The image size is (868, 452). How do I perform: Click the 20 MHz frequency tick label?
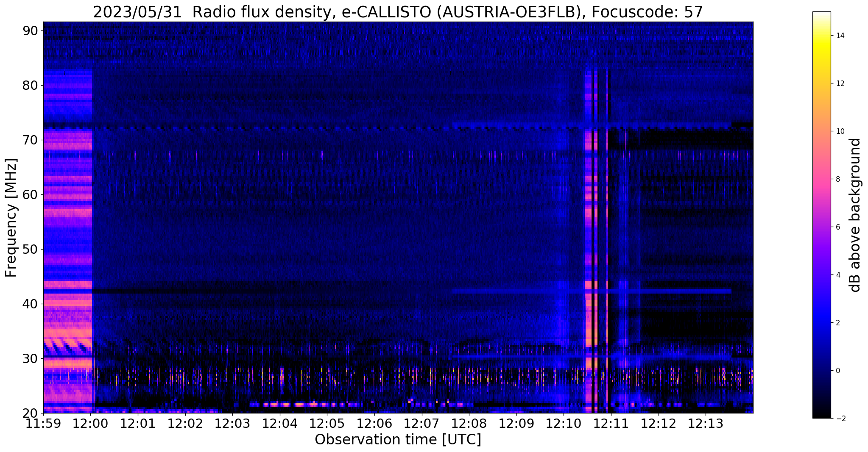(x=30, y=413)
